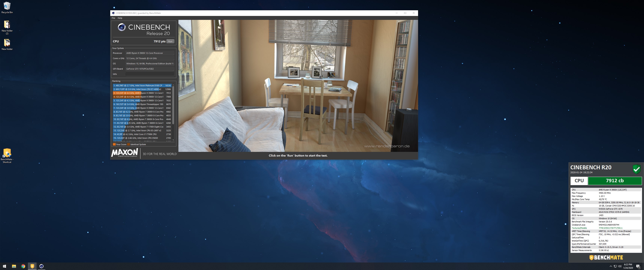The image size is (644, 270).
Task: Open the New folder (2) desktop icon
Action: tap(7, 27)
